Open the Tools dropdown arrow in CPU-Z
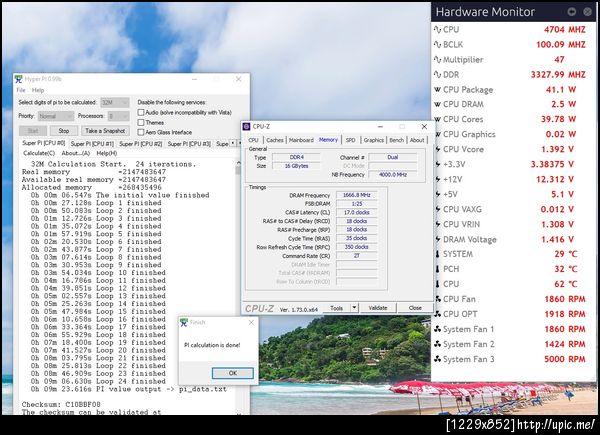600x435 pixels. pos(352,308)
